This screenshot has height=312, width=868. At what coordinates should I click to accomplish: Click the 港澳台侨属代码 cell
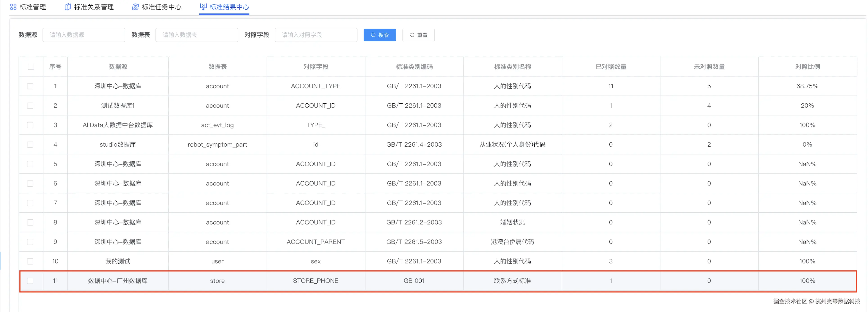pyautogui.click(x=513, y=242)
